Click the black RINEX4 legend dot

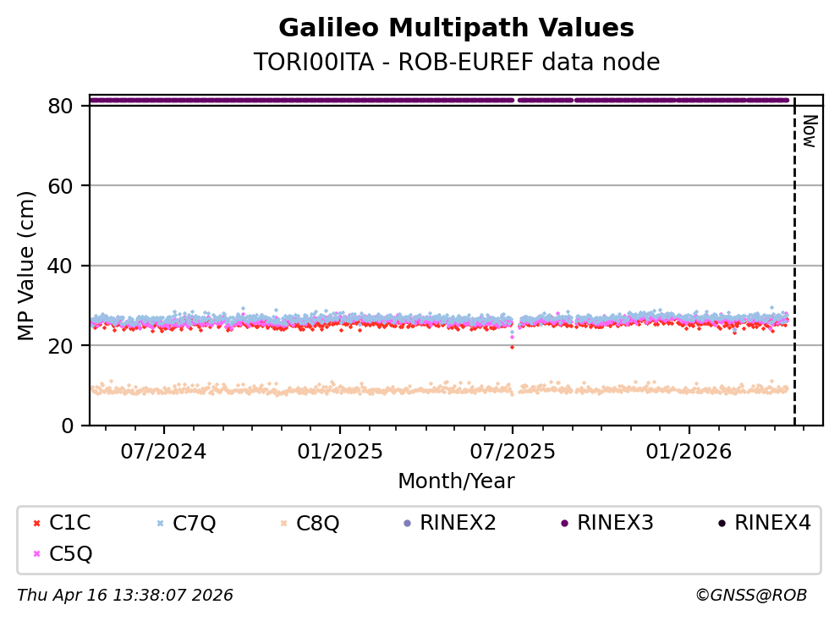(721, 524)
